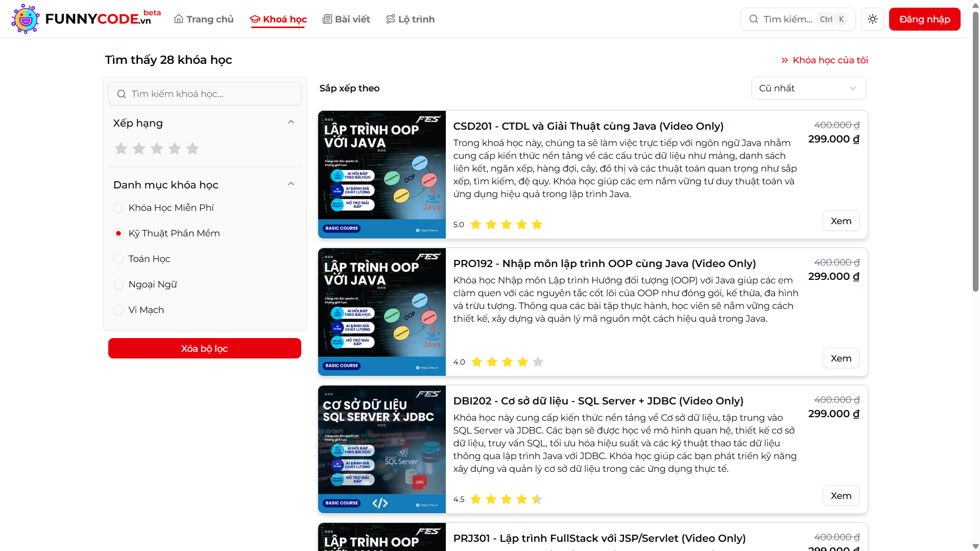
Task: Focus the header Tìm kiếm search box
Action: (x=798, y=19)
